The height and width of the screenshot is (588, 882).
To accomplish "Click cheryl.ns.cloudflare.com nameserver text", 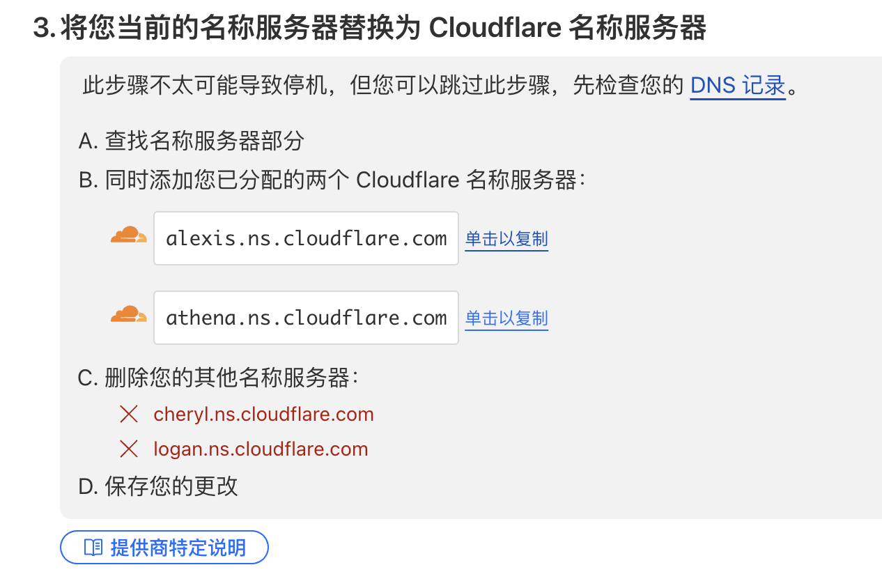I will [x=263, y=415].
